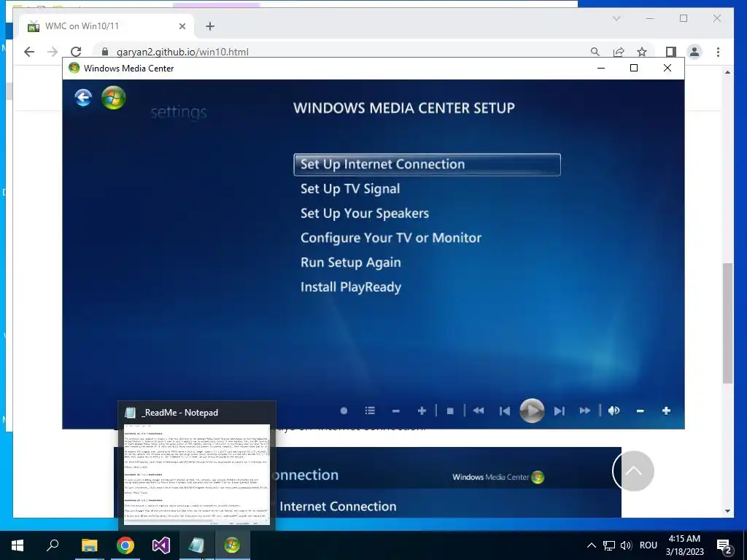Click page vertical scrollbar thumb
Screen dimensions: 747x560
tap(727, 323)
